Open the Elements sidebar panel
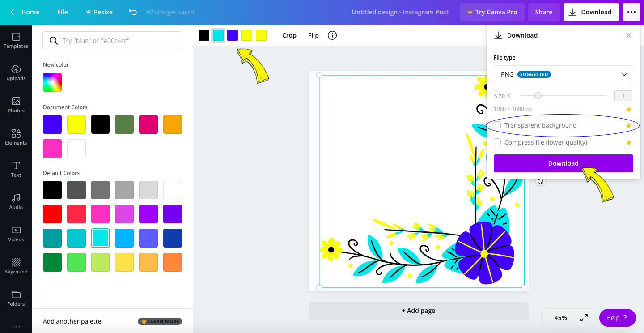Viewport: 644px width, 333px height. point(16,137)
